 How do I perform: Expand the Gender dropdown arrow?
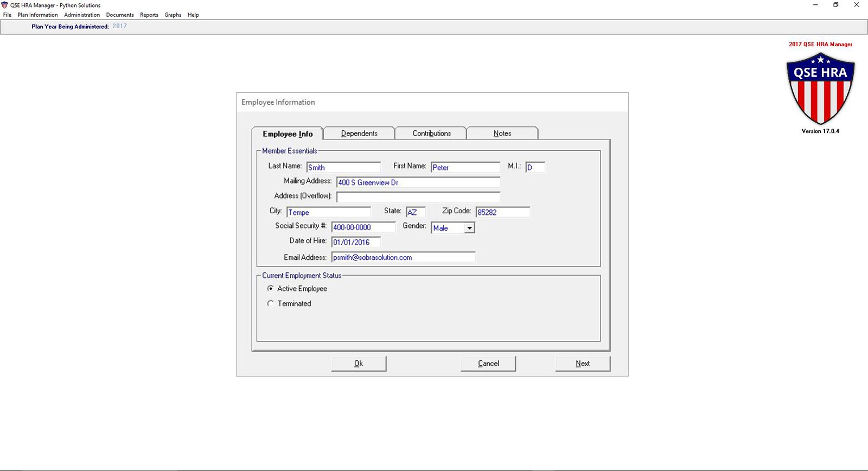(x=469, y=228)
